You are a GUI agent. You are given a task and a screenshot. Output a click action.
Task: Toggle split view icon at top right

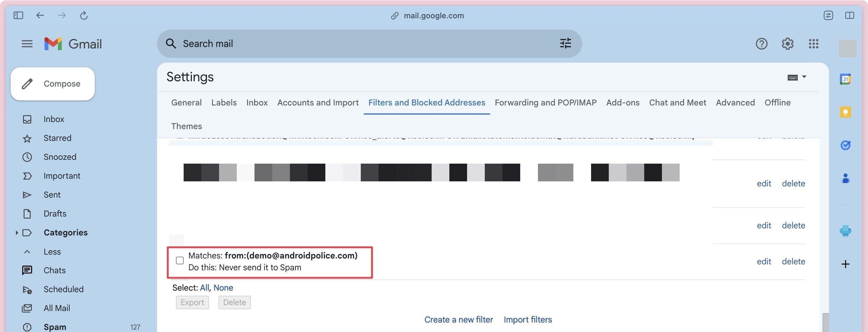tap(849, 15)
